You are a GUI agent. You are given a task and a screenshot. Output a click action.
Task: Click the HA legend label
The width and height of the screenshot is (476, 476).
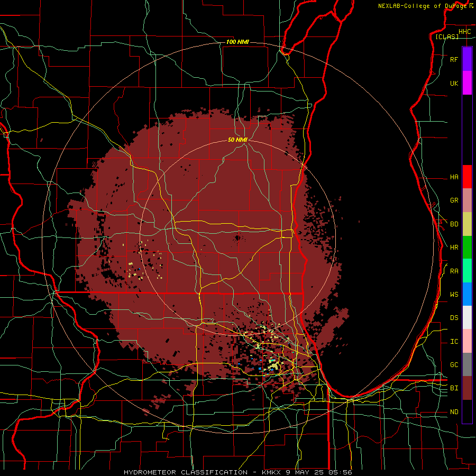[x=454, y=177]
